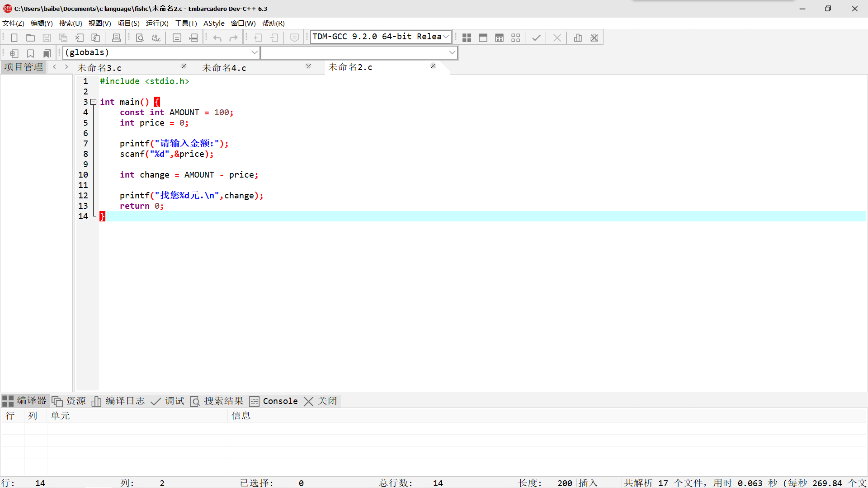Click the Compile icon (four squares)
Screen dimensions: 868x488
(x=467, y=38)
